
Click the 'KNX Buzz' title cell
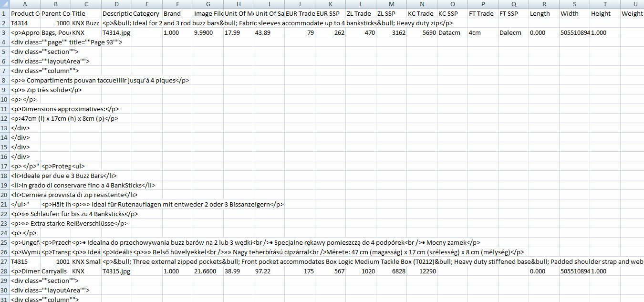click(86, 23)
